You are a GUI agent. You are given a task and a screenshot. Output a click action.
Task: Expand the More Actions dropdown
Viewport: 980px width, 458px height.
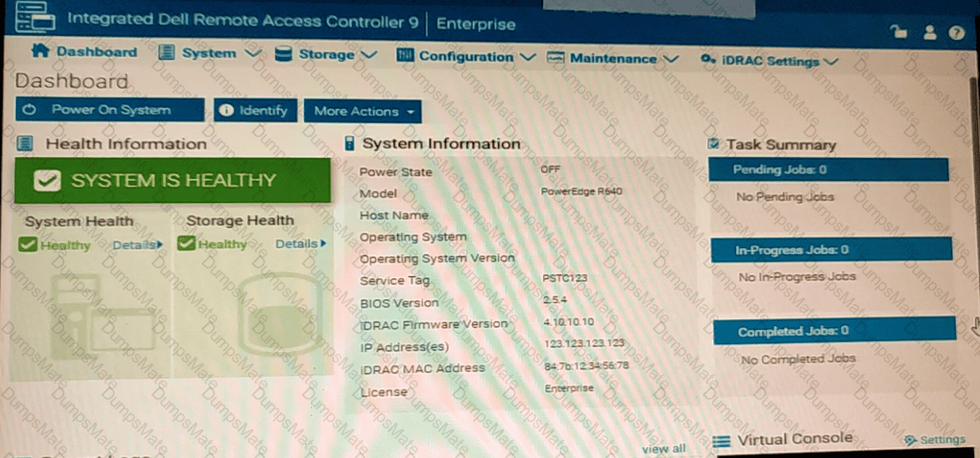363,111
